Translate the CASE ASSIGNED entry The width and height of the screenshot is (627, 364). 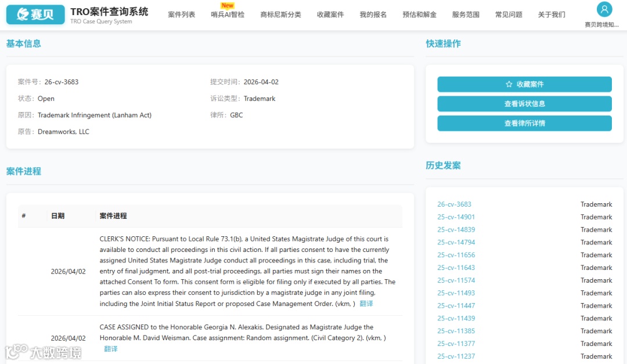111,349
